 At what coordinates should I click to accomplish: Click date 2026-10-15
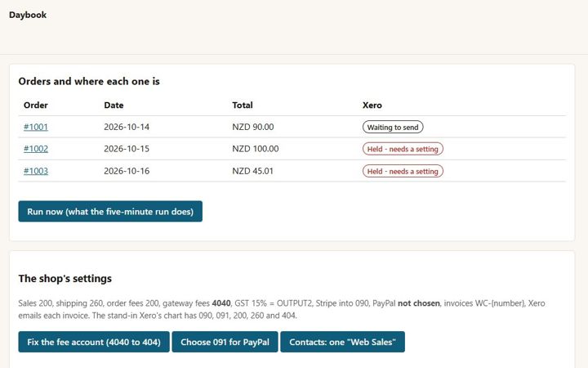127,149
